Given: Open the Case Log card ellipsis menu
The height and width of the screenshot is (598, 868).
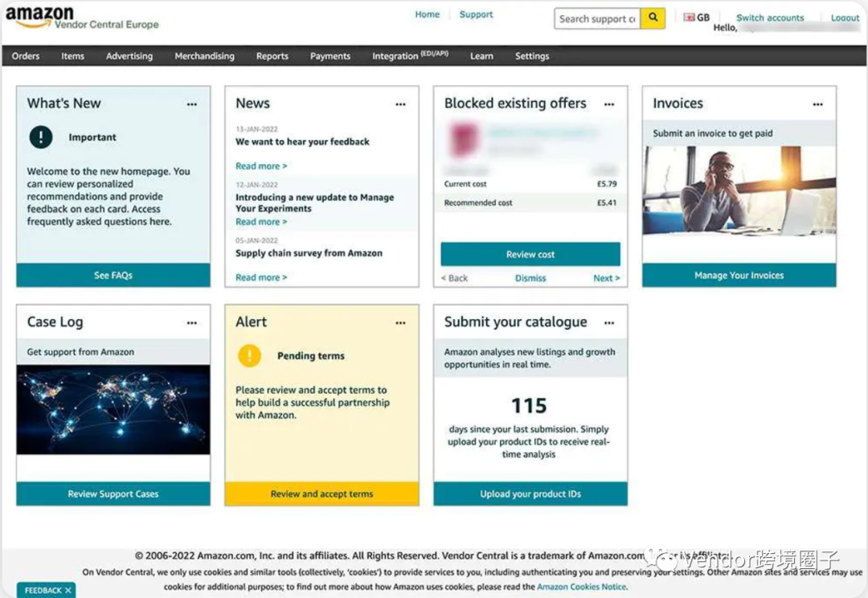Looking at the screenshot, I should (191, 323).
